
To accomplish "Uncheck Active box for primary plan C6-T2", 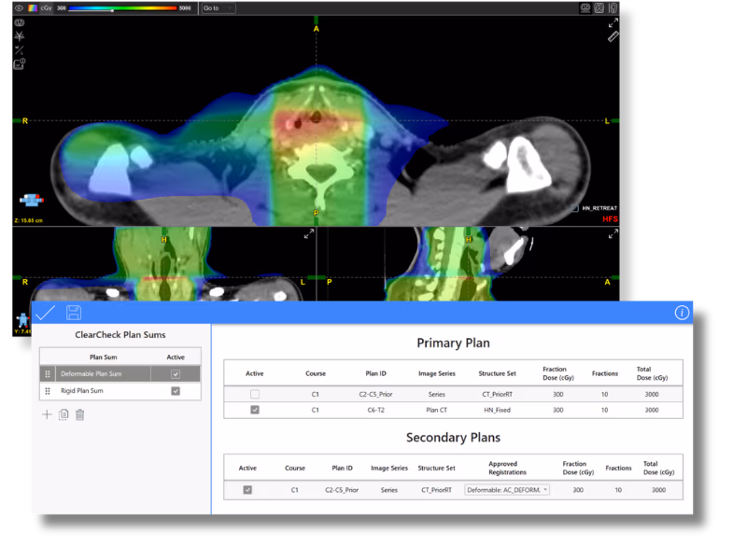I will pos(255,410).
